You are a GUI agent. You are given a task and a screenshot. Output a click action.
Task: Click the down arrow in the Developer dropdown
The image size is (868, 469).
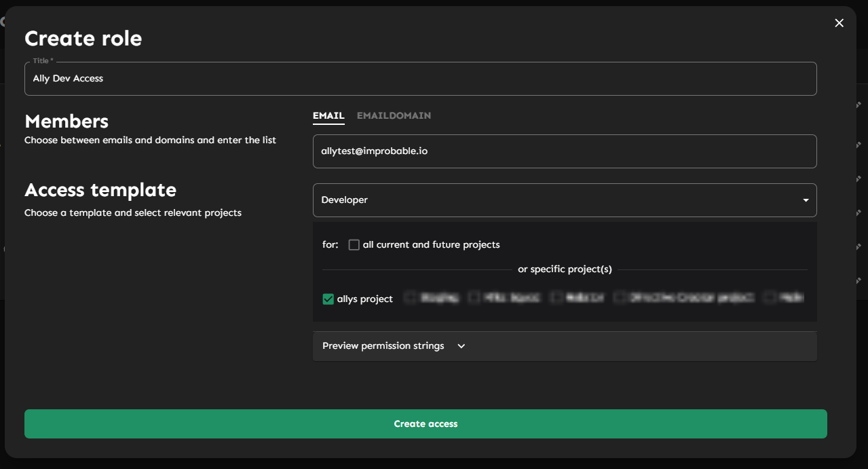(x=806, y=200)
